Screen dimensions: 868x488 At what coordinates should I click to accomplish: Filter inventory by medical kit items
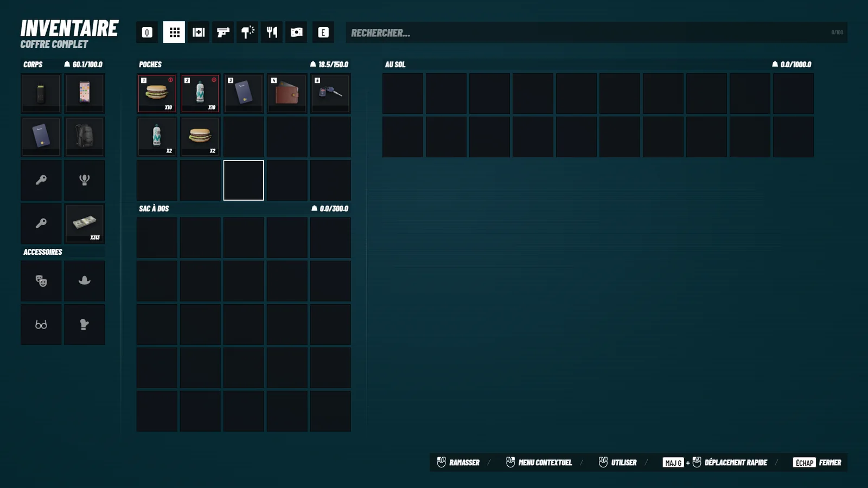click(199, 33)
